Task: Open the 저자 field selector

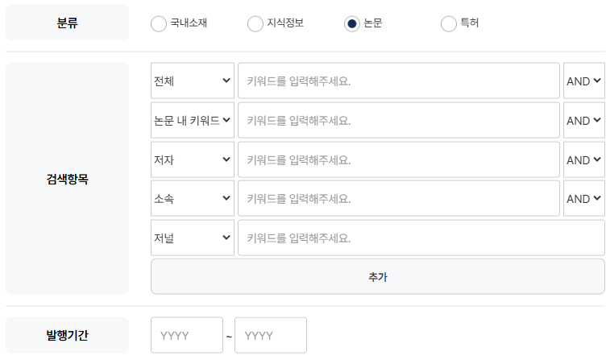Action: tap(193, 159)
